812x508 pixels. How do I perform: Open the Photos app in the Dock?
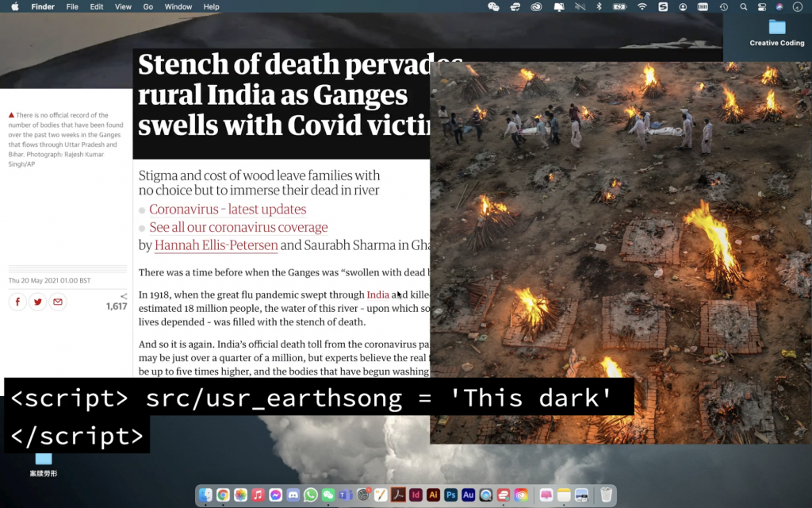[x=240, y=495]
